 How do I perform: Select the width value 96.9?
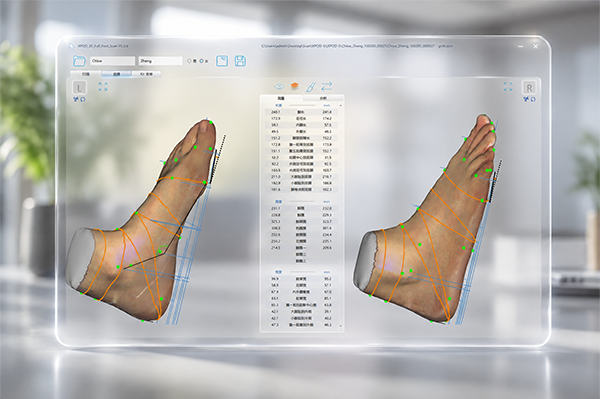click(275, 279)
